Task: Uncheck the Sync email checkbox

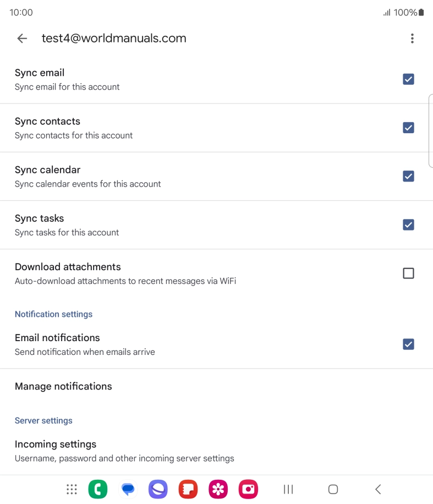Action: point(408,79)
